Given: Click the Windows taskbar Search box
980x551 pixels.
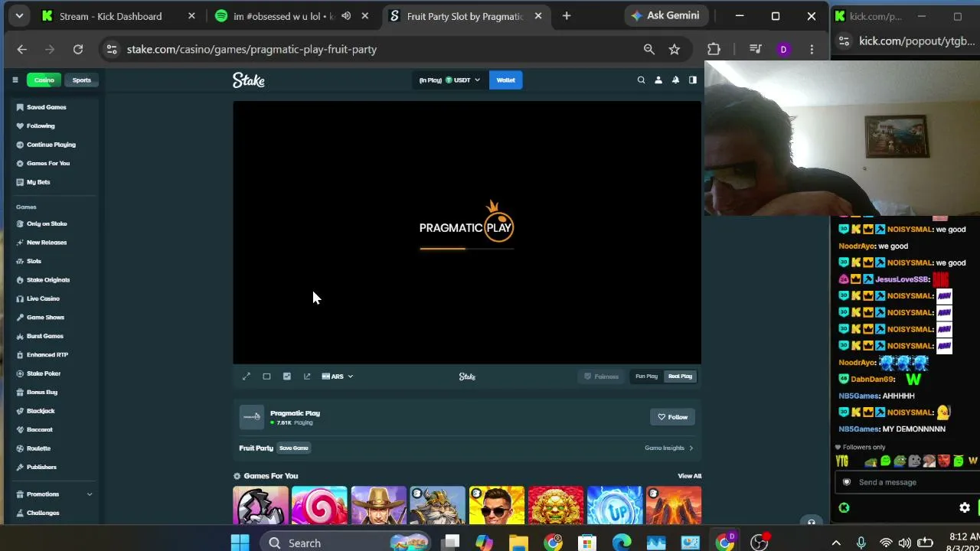Looking at the screenshot, I should click(x=346, y=543).
